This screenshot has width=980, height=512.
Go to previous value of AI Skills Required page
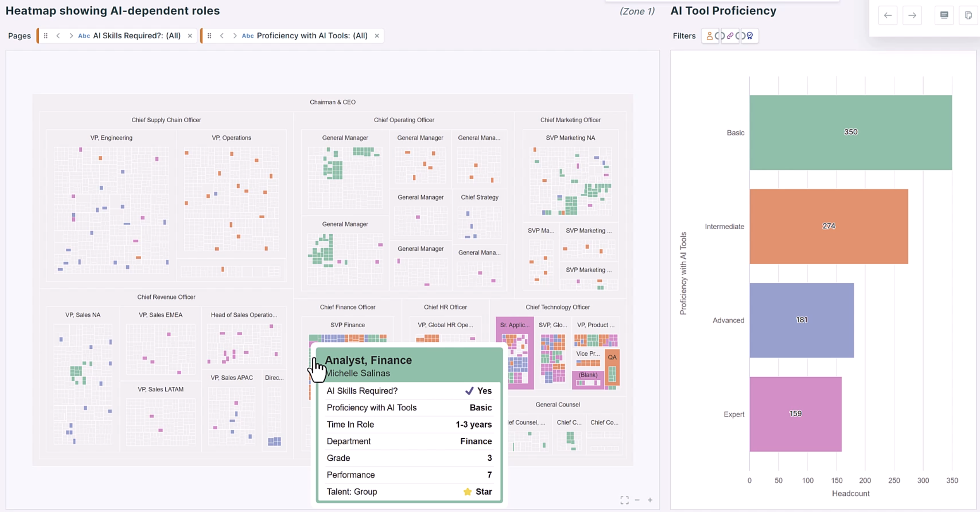pos(58,36)
